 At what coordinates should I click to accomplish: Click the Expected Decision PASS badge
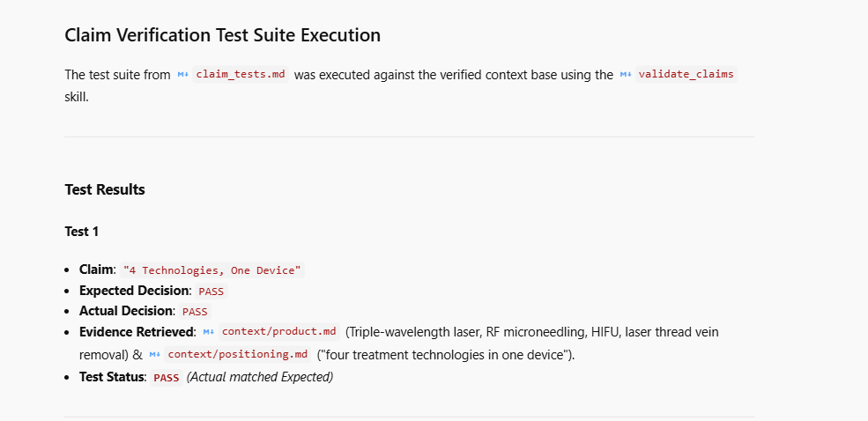pyautogui.click(x=211, y=291)
